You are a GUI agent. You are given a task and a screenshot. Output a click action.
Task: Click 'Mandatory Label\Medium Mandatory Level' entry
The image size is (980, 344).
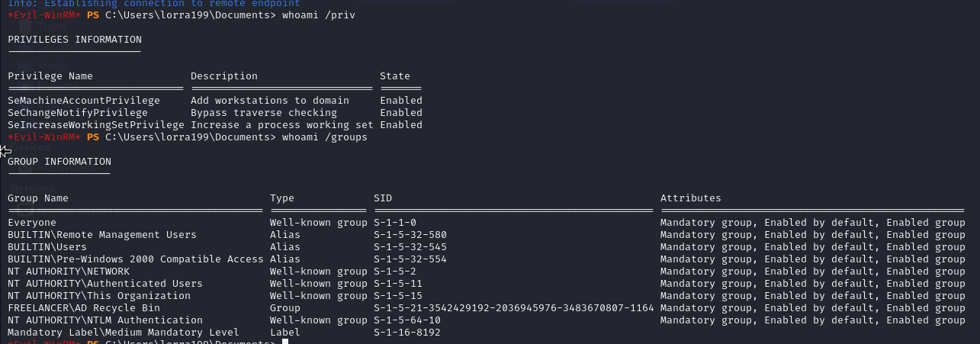(124, 333)
